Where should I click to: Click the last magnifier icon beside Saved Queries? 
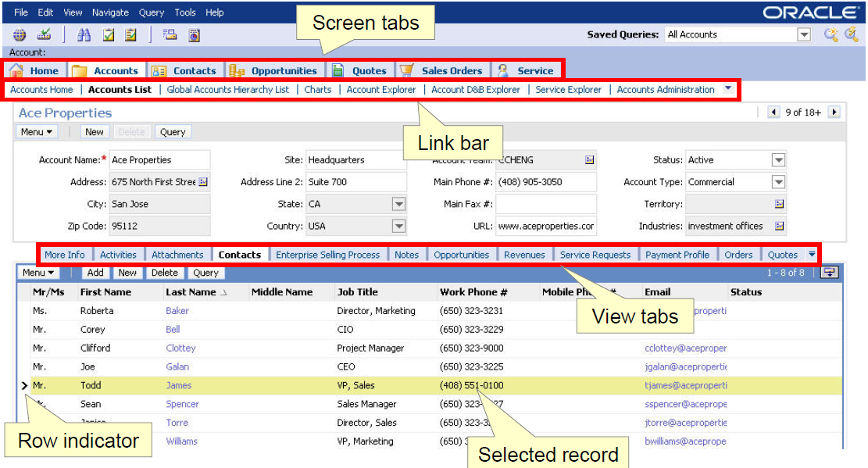pyautogui.click(x=852, y=34)
